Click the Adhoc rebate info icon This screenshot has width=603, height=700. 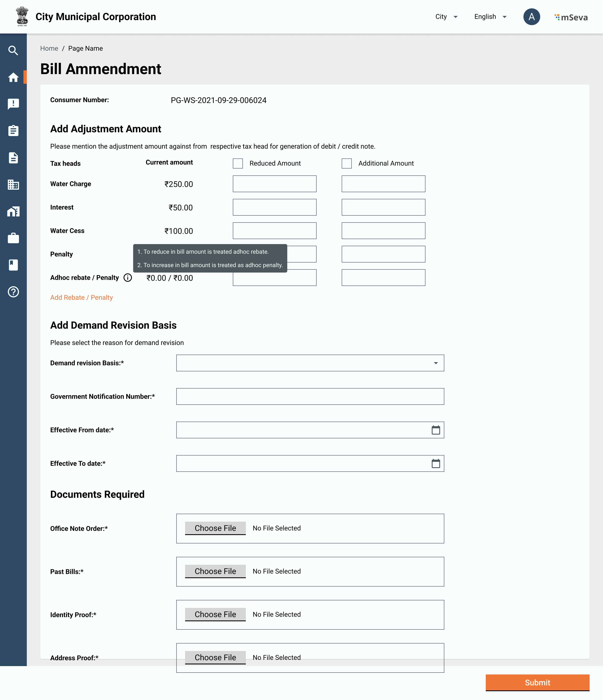[x=128, y=278]
